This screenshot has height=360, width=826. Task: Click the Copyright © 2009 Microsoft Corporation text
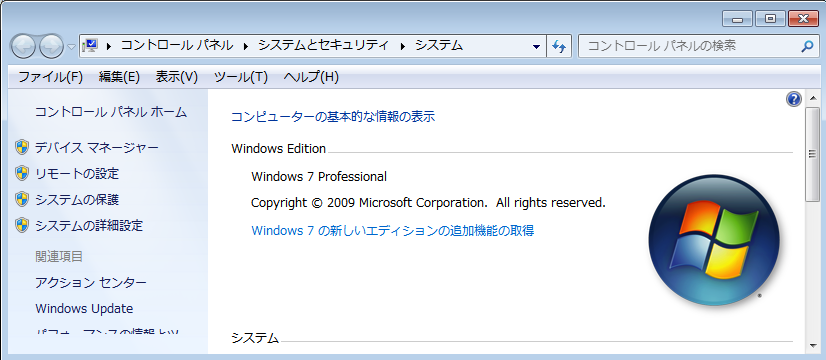coord(428,202)
